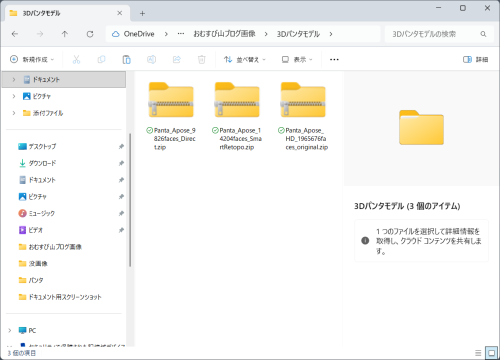Go up one folder level
The height and width of the screenshot is (360, 500).
(65, 34)
